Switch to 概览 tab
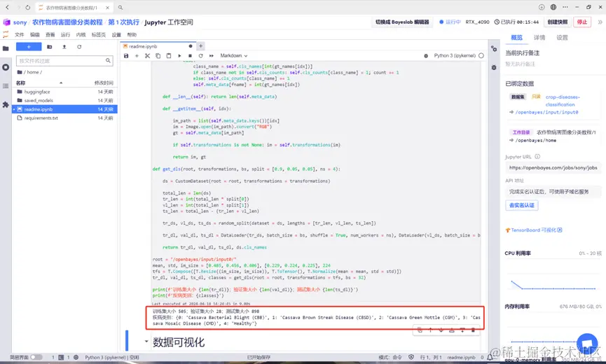This screenshot has width=606, height=364. click(516, 37)
